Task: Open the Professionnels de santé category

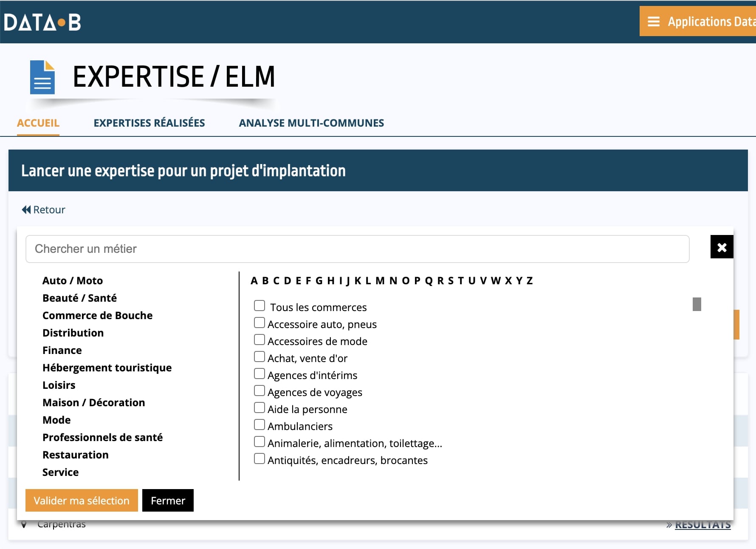Action: pos(102,437)
